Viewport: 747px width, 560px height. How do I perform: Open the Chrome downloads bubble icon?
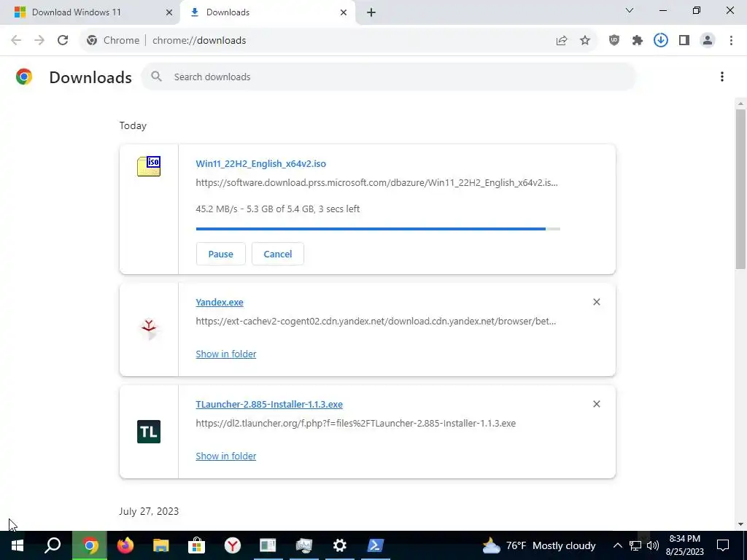(x=661, y=41)
